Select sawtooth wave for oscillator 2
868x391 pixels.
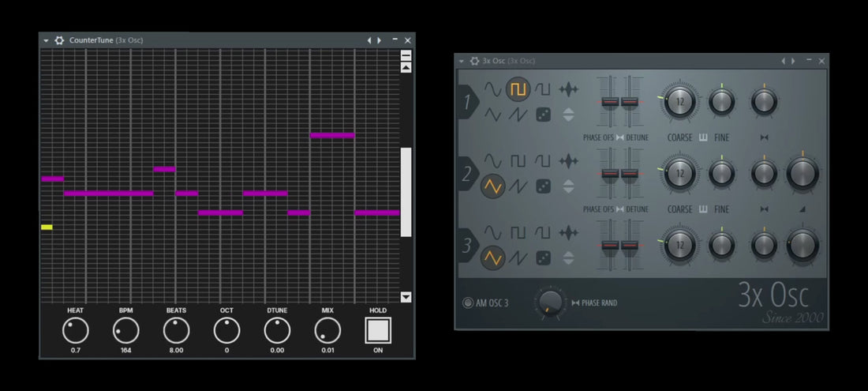518,186
